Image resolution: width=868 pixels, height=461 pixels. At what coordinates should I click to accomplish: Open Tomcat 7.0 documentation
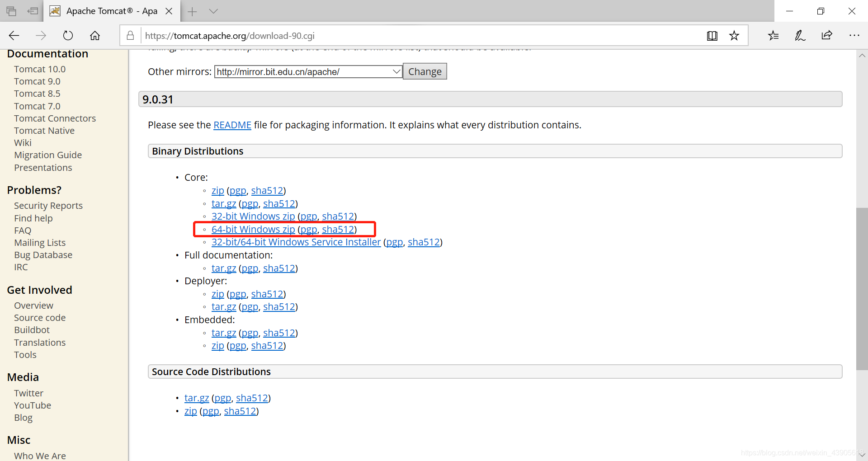37,106
